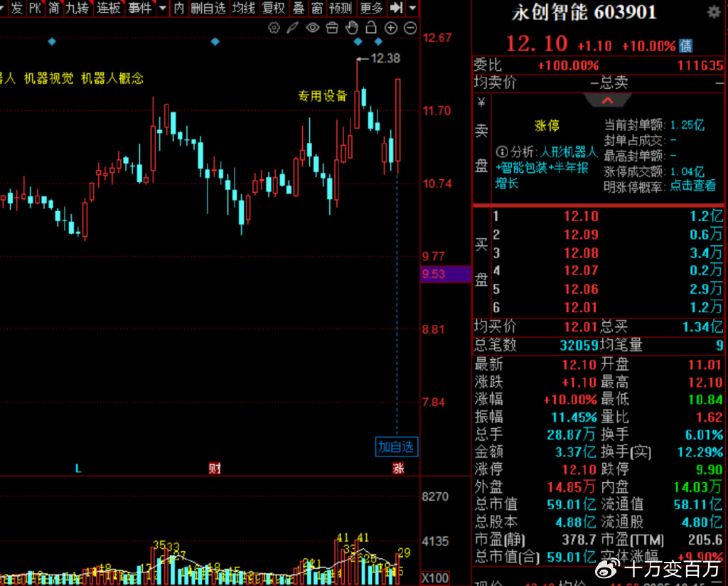728x586 pixels.
Task: Collapse the limit-up info panel chevron
Action: [606, 100]
